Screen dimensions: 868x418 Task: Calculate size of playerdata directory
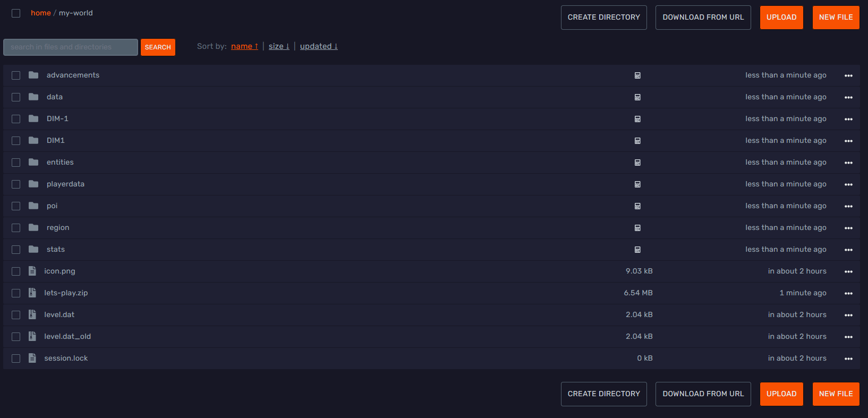pos(637,184)
